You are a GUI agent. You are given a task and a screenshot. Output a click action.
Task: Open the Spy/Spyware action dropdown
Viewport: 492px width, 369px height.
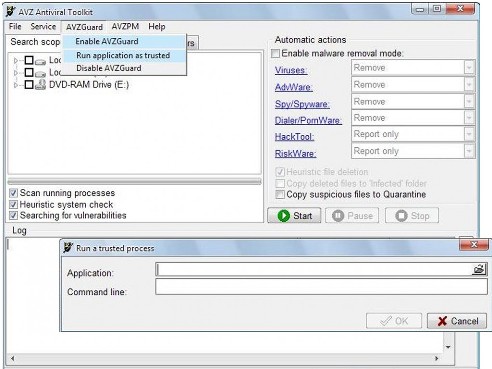(x=469, y=101)
